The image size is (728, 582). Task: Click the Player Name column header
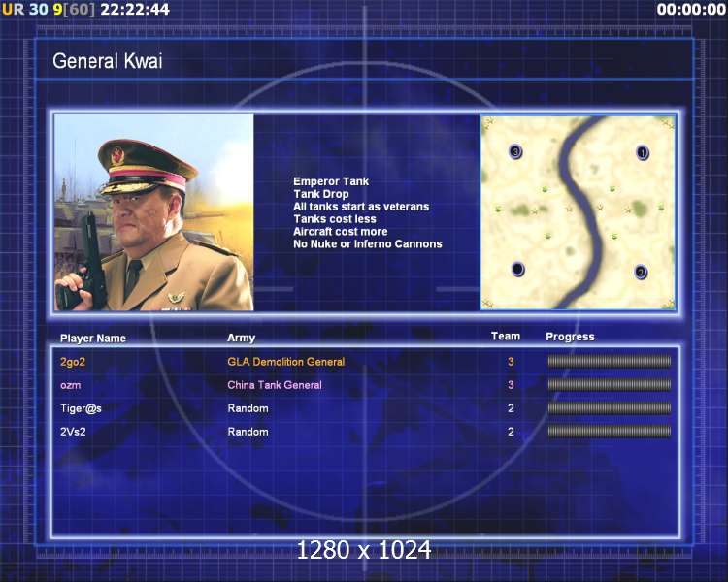pos(93,339)
